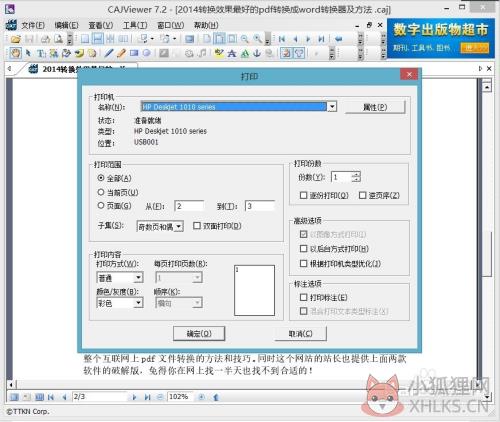Open the 窗口(W) menu

pos(170,25)
